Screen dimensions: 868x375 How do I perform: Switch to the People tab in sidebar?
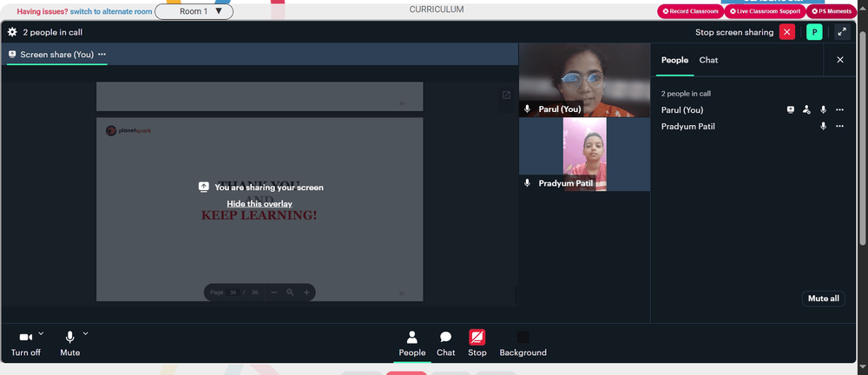(x=674, y=60)
